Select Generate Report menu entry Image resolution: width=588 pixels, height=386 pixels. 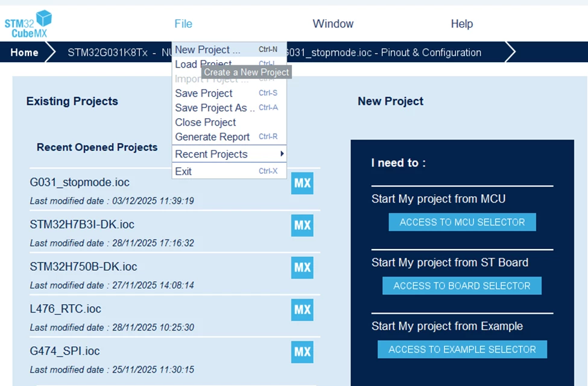pyautogui.click(x=229, y=137)
